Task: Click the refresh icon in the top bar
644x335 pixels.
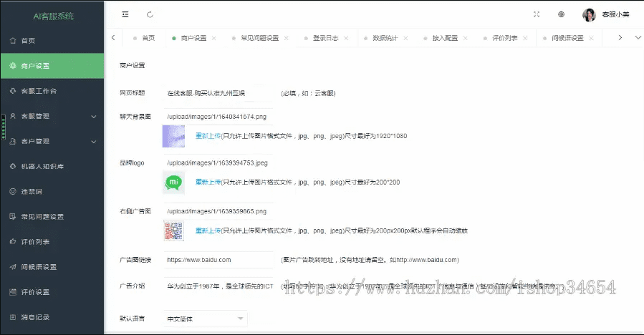Action: (x=150, y=14)
